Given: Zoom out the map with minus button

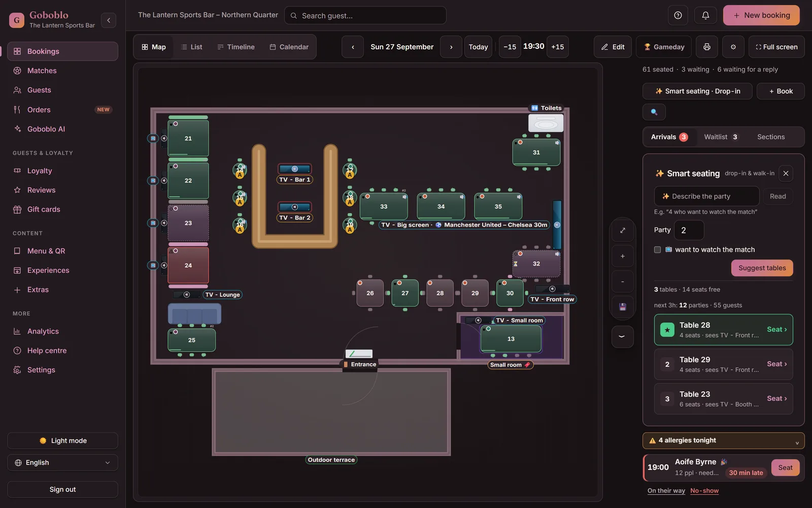Looking at the screenshot, I should pyautogui.click(x=623, y=281).
